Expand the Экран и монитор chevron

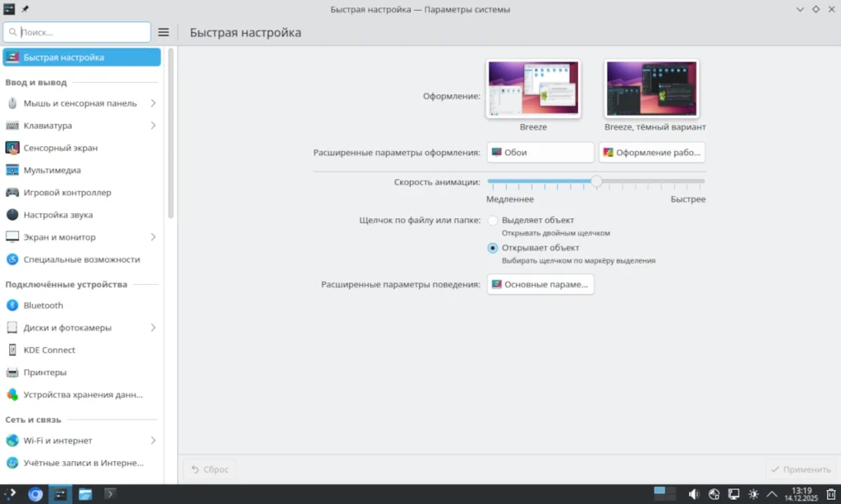click(153, 236)
